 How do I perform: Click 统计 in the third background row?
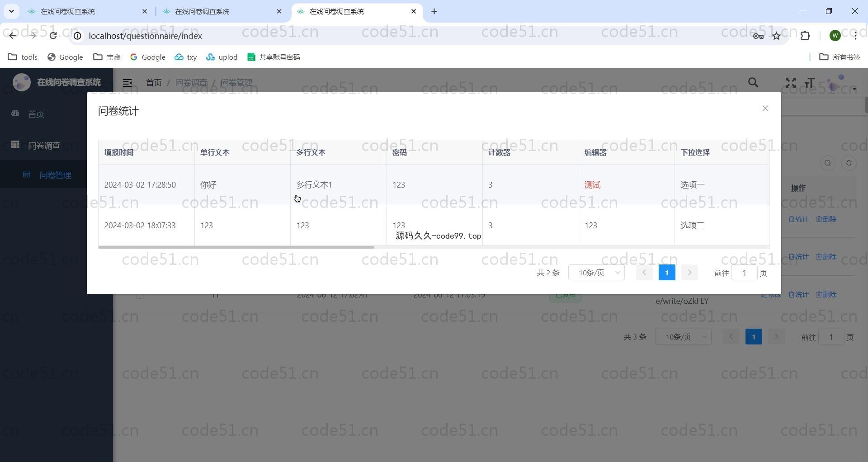point(798,295)
